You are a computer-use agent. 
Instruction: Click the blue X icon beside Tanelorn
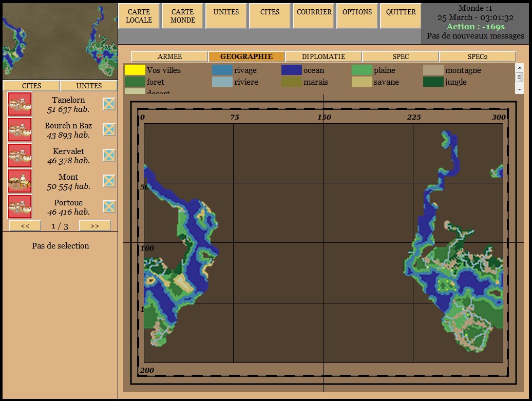tap(109, 104)
